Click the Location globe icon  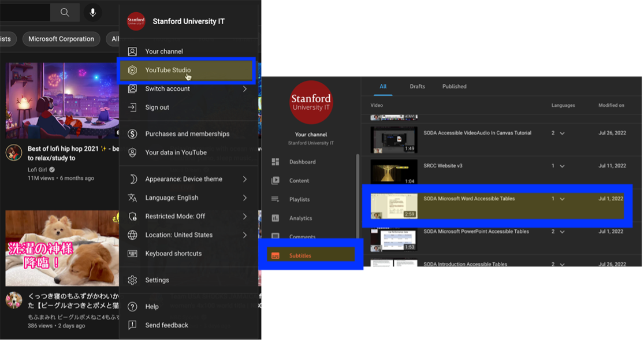coord(132,235)
